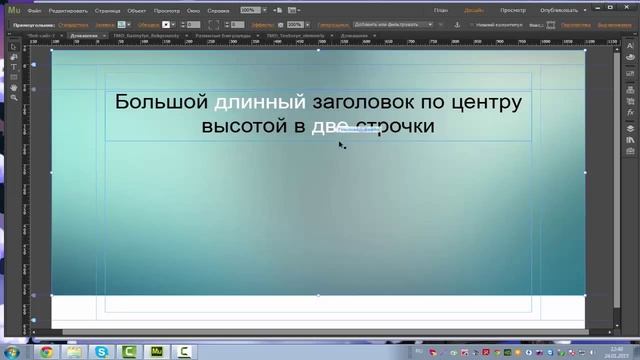Switch to the Домашняя document tab

pyautogui.click(x=84, y=36)
